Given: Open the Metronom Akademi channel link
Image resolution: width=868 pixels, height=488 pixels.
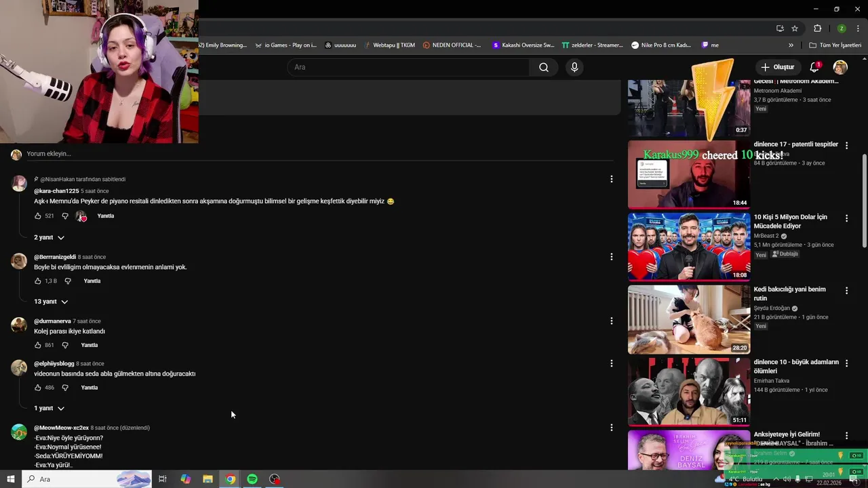Looking at the screenshot, I should 778,91.
